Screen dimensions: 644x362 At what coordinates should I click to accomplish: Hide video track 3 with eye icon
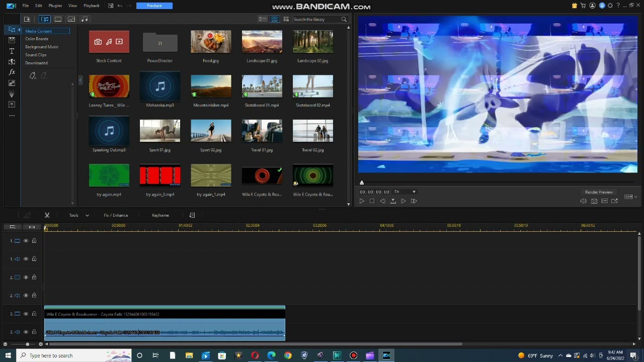pyautogui.click(x=26, y=314)
